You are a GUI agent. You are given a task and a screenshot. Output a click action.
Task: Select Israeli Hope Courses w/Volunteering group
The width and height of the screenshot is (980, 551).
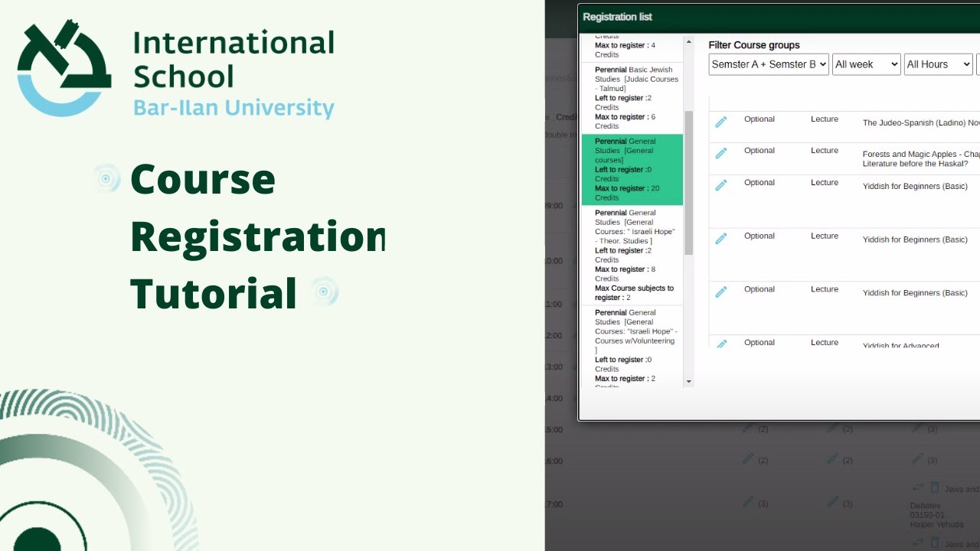tap(632, 346)
